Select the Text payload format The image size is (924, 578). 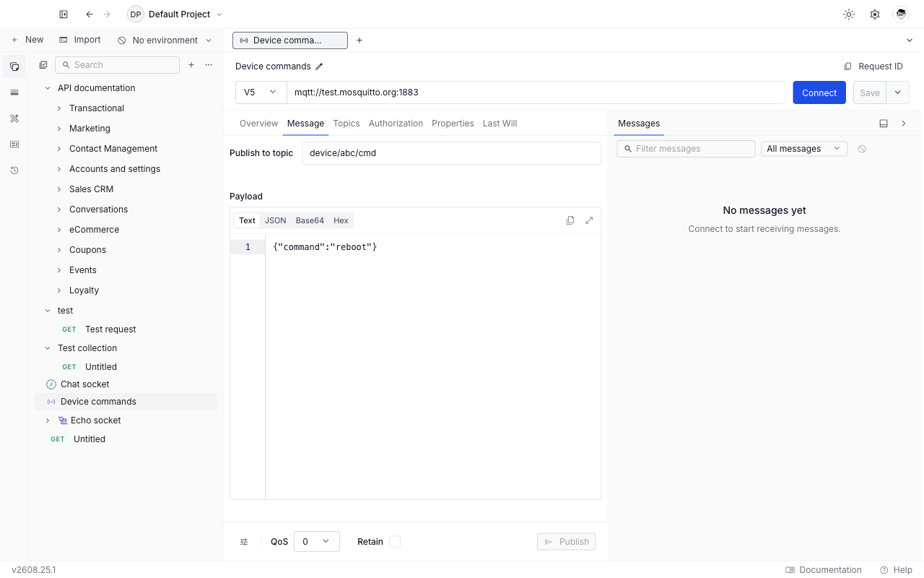click(247, 220)
